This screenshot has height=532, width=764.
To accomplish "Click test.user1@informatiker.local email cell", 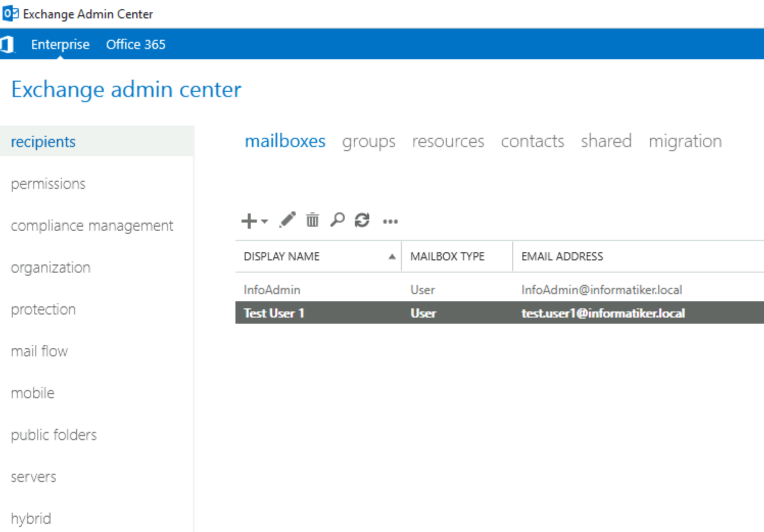I will point(603,313).
